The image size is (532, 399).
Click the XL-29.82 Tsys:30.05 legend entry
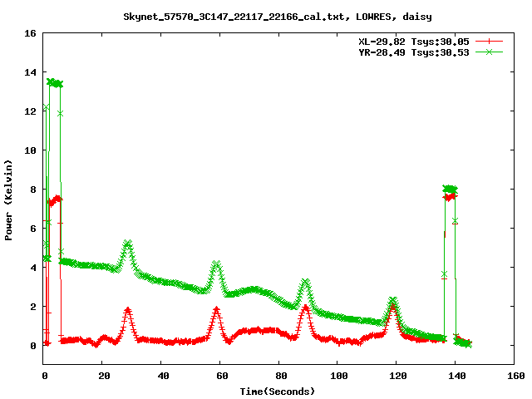[414, 42]
